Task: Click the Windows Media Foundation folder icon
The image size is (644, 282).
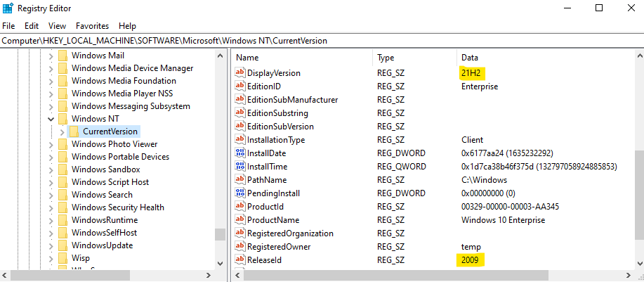Action: [63, 81]
